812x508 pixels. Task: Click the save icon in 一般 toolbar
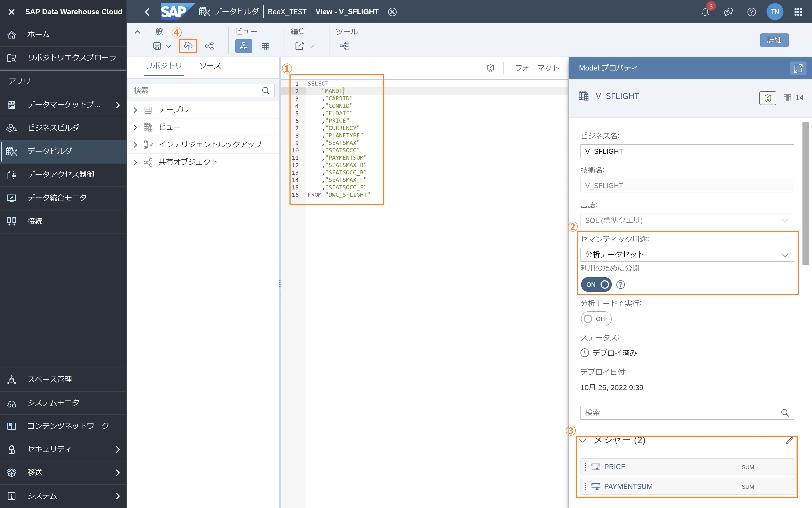click(x=157, y=46)
